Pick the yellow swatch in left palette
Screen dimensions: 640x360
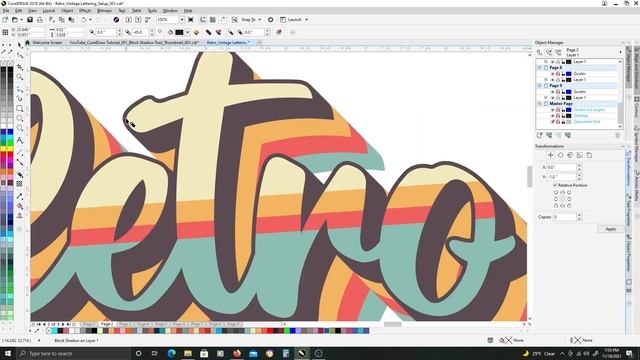click(3, 149)
